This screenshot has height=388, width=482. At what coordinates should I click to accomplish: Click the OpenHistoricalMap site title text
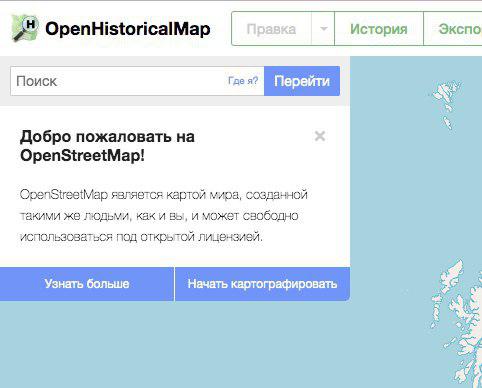(128, 29)
